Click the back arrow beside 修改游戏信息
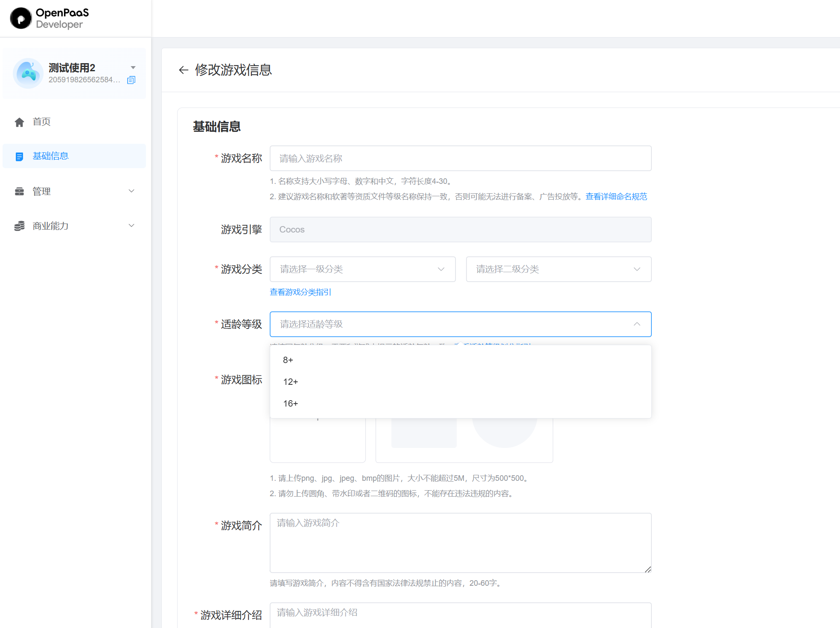 click(184, 70)
